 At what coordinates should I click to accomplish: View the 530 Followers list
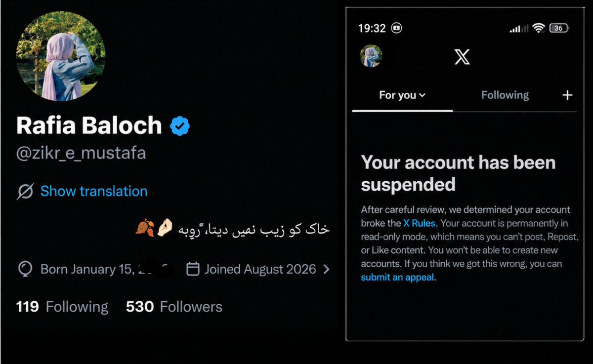point(174,307)
